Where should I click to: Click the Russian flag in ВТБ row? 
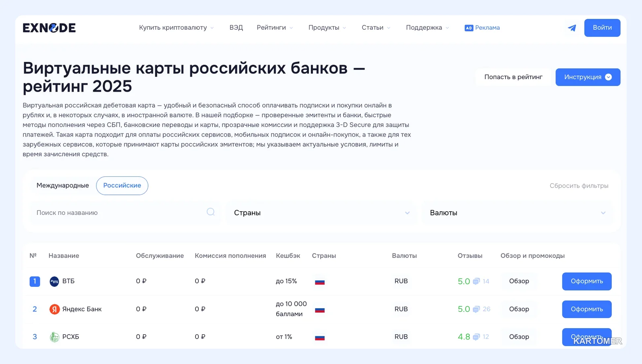pos(320,282)
